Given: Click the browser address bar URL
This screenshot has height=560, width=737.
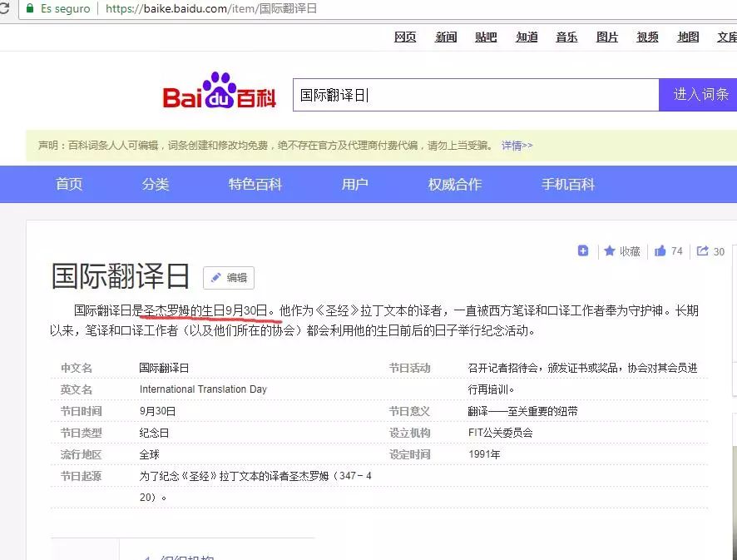Looking at the screenshot, I should (x=208, y=9).
